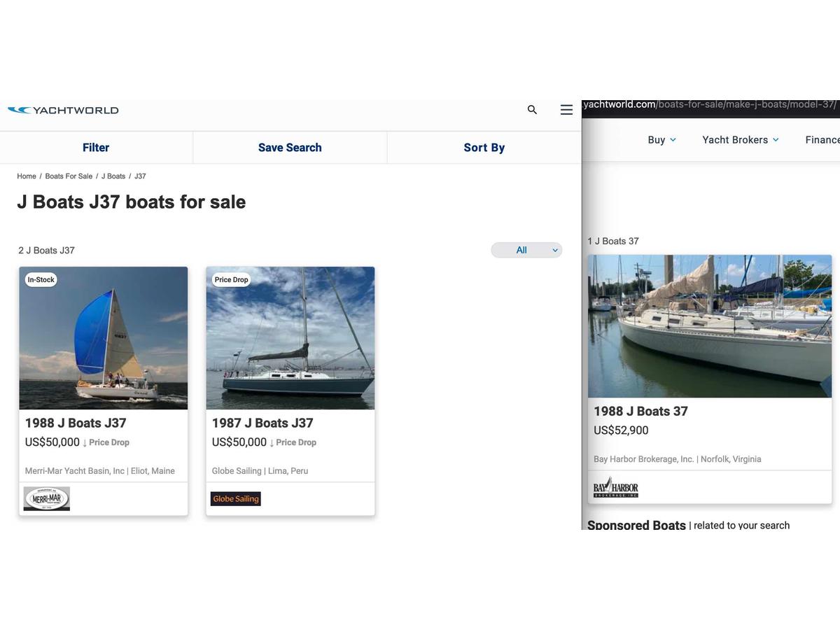Click the Save Search button
The height and width of the screenshot is (630, 840).
click(x=290, y=148)
